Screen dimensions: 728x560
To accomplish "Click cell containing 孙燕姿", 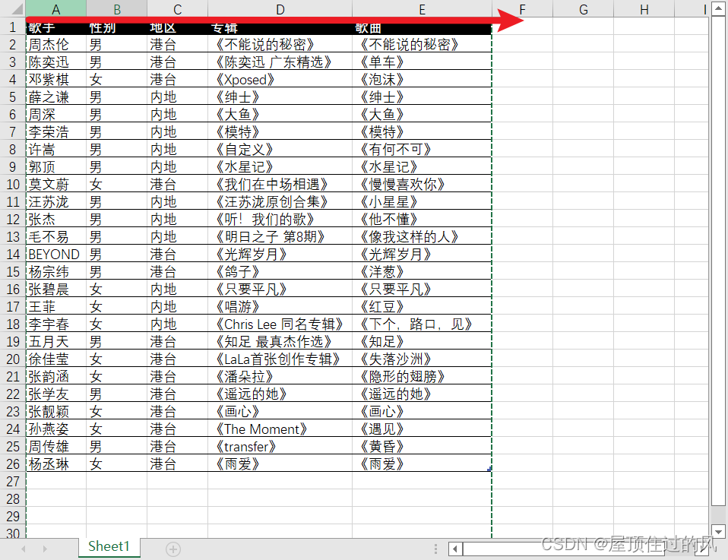I will [56, 429].
